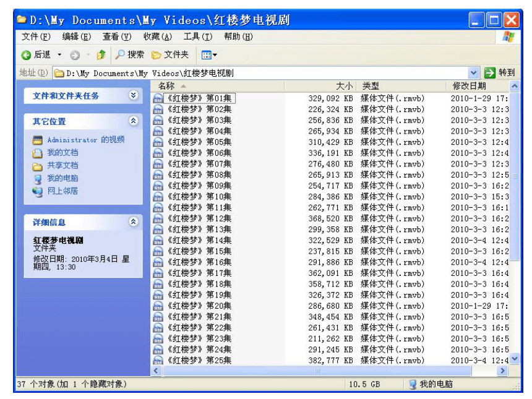Select file 《红楼梦》第19集

tap(200, 295)
